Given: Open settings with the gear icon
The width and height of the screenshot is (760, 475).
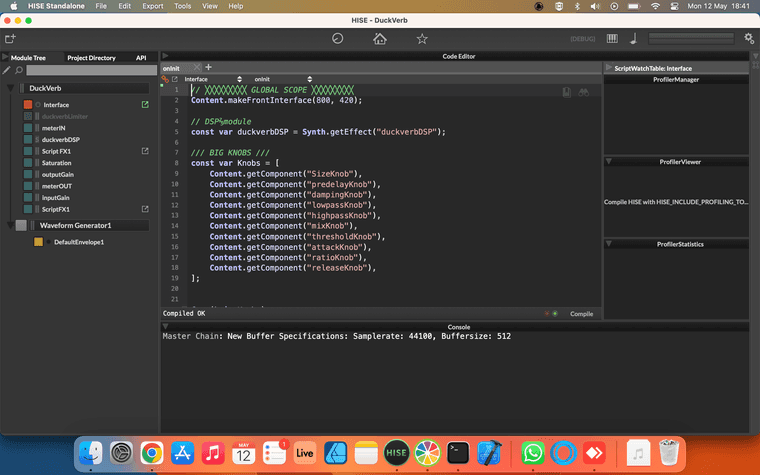Looking at the screenshot, I should pyautogui.click(x=749, y=39).
